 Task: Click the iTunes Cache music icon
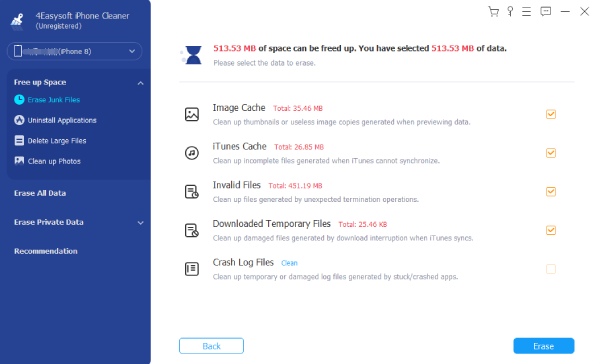[x=192, y=153]
